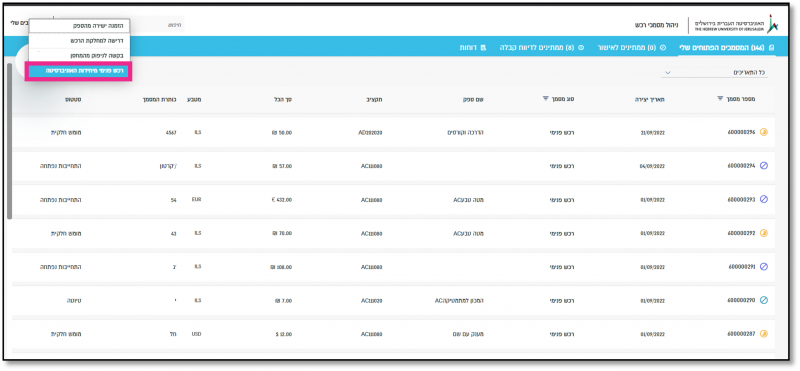Click orange status icon of document 600000292

click(x=764, y=233)
